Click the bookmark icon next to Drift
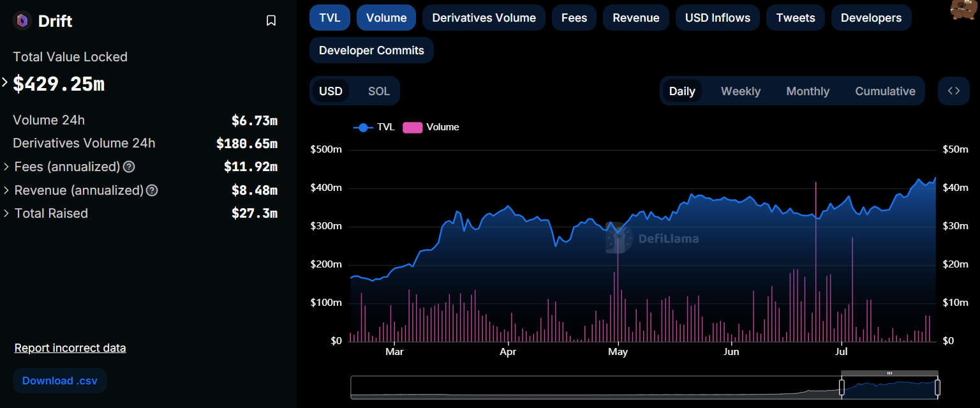The image size is (980, 408). coord(271,21)
